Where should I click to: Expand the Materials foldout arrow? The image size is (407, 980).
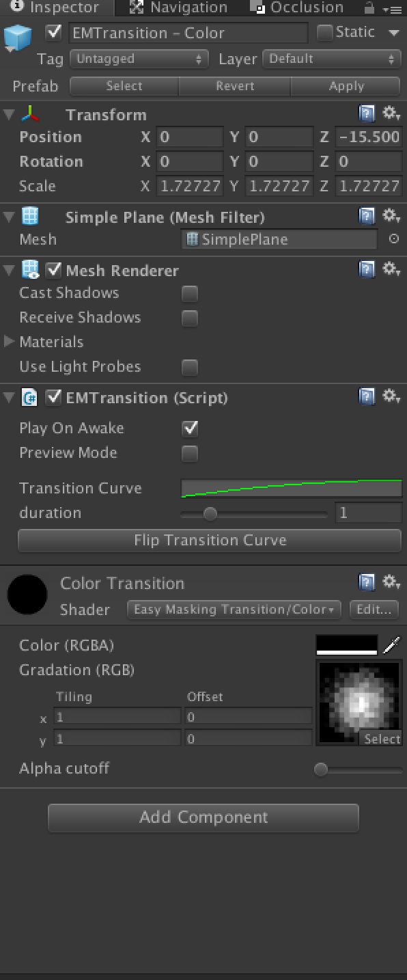9,342
